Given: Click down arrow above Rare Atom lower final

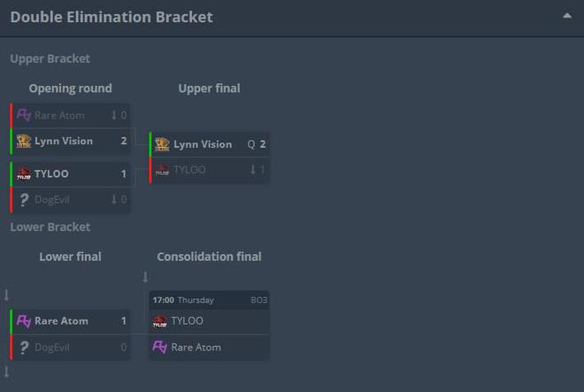Looking at the screenshot, I should (x=6, y=295).
